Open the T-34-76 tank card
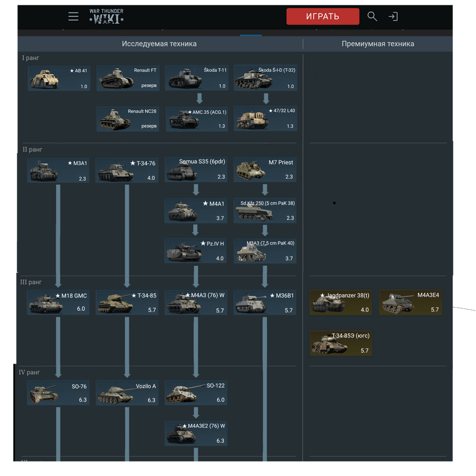476x476 pixels. (x=127, y=170)
